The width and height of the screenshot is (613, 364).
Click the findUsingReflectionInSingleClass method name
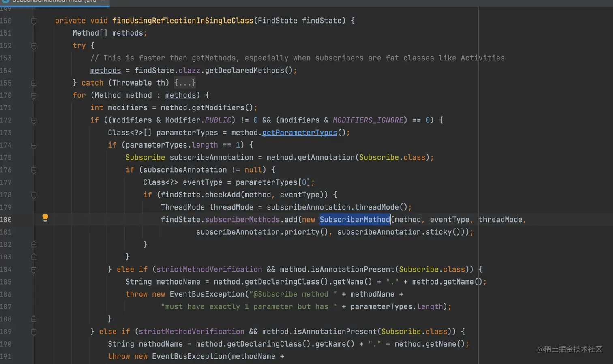click(x=183, y=21)
